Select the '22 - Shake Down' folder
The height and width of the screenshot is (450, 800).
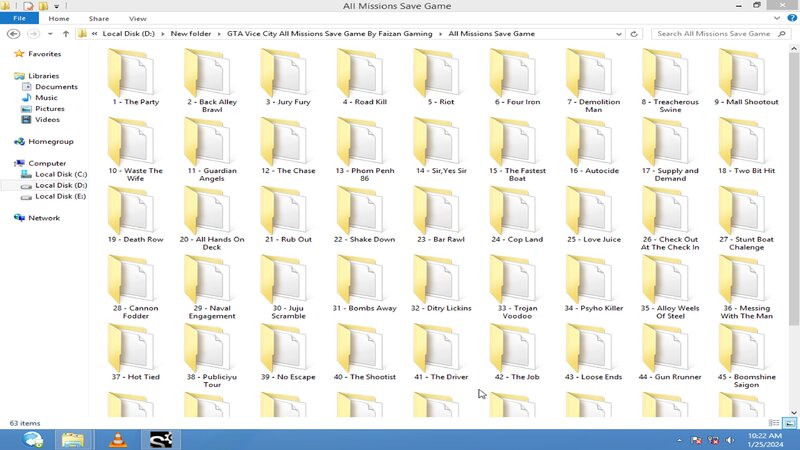[364, 215]
